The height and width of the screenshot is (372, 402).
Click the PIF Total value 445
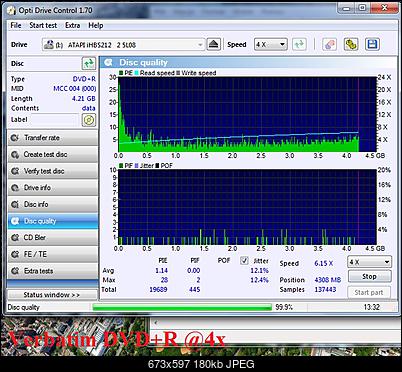194,289
